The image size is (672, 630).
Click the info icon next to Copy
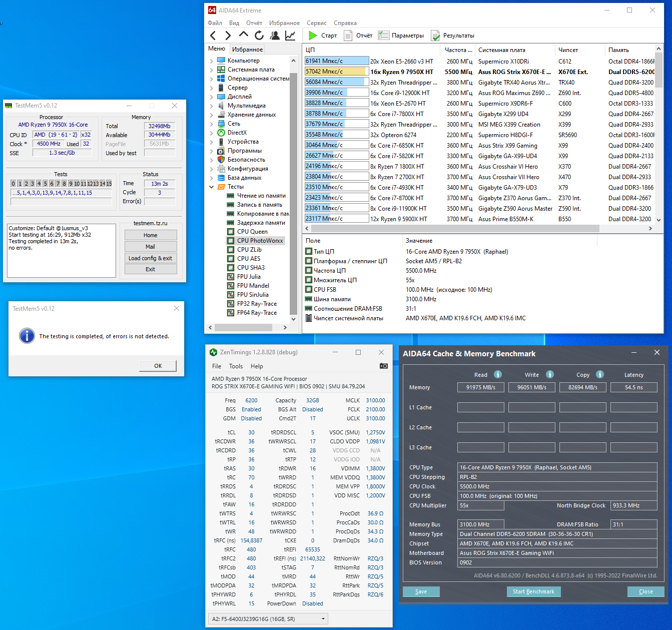(x=600, y=374)
